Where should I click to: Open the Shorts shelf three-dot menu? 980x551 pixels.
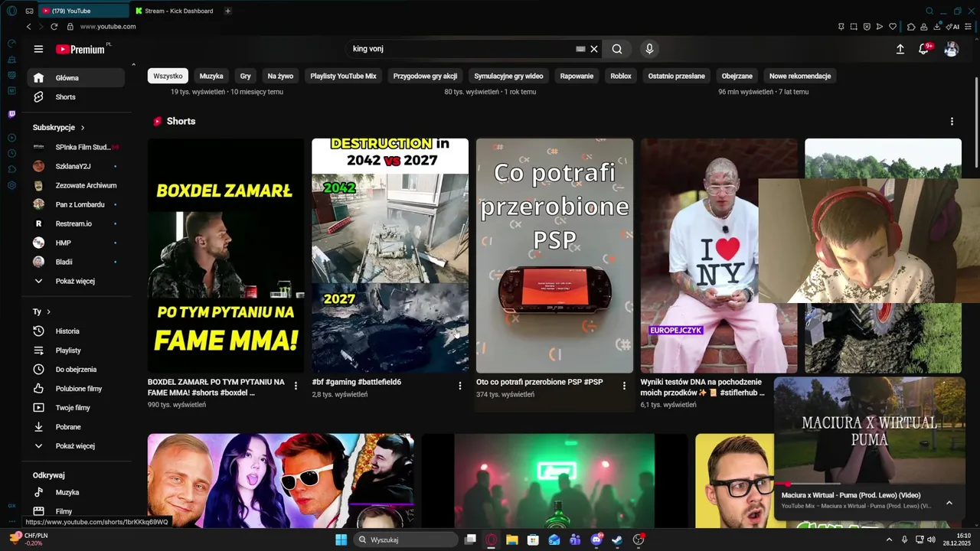coord(952,122)
